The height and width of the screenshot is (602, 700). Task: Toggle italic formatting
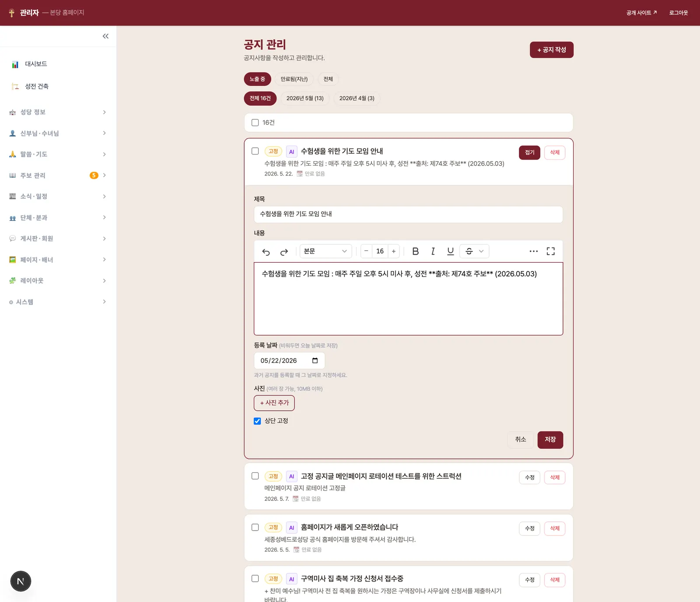click(x=433, y=251)
